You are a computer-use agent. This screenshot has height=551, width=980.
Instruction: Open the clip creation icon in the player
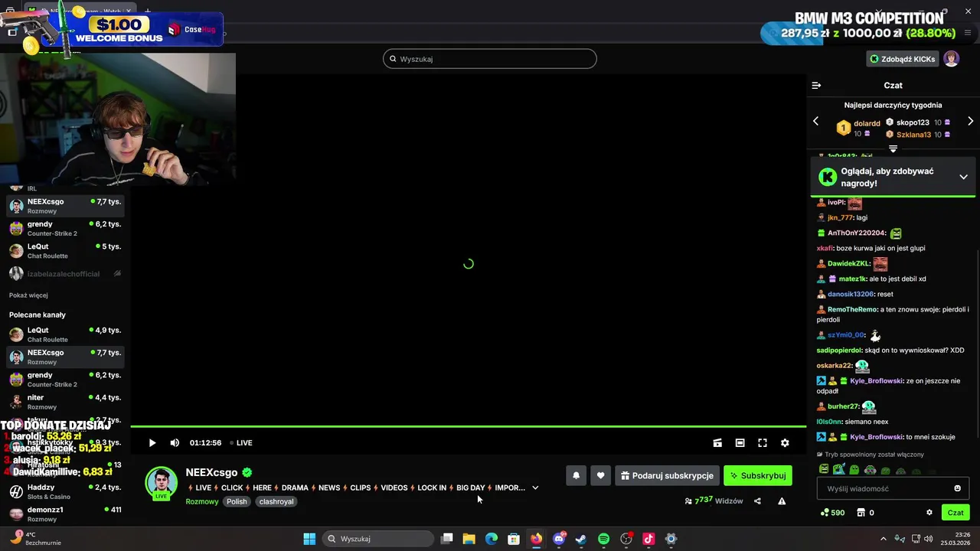[x=717, y=442]
